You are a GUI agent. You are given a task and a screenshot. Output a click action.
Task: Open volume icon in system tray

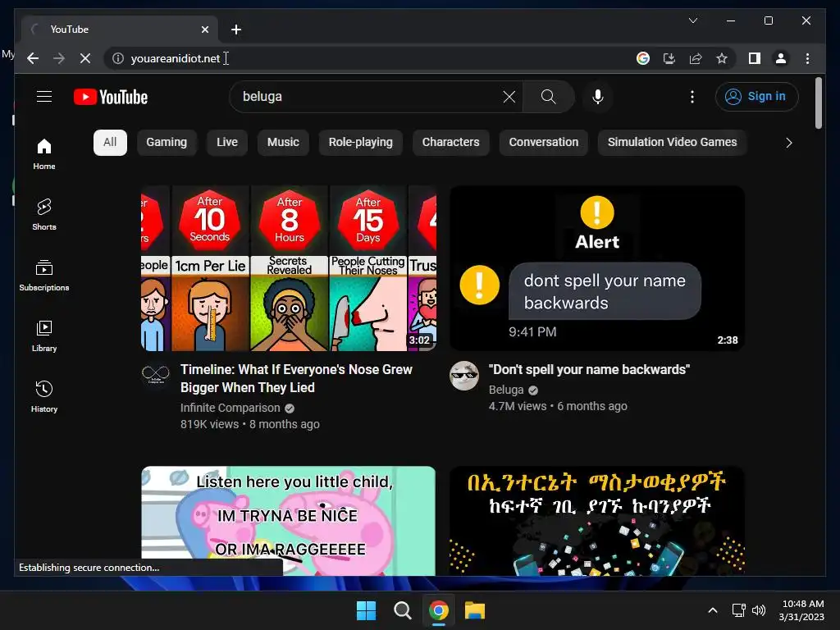coord(759,610)
